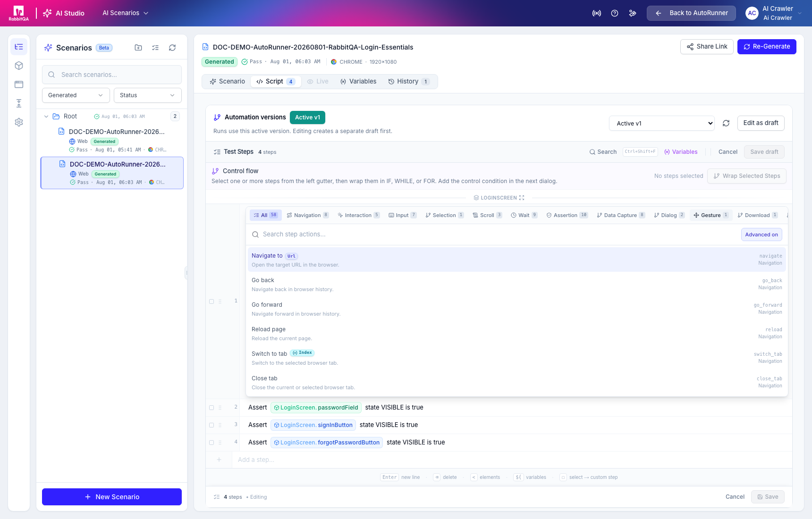Switch to the History tab
This screenshot has height=519, width=812.
click(409, 82)
